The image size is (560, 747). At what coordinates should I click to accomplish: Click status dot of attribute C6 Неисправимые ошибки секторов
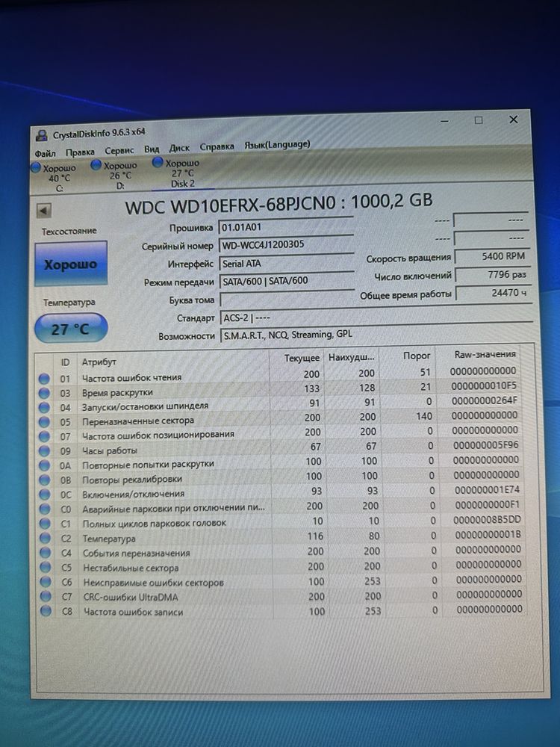pyautogui.click(x=46, y=582)
